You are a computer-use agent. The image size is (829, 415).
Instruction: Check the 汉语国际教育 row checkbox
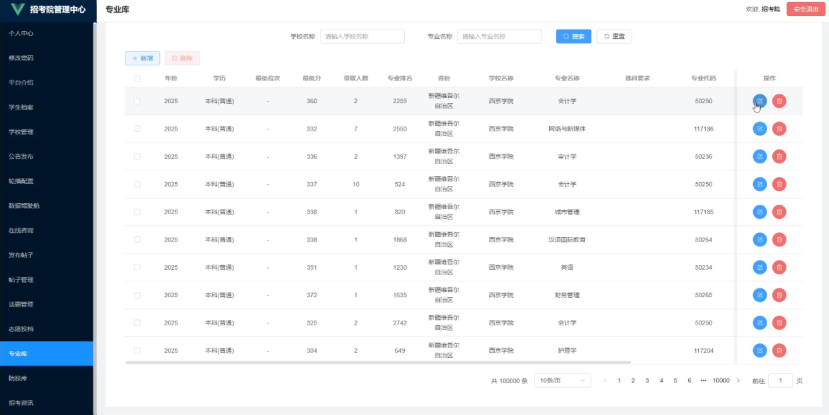pyautogui.click(x=137, y=239)
